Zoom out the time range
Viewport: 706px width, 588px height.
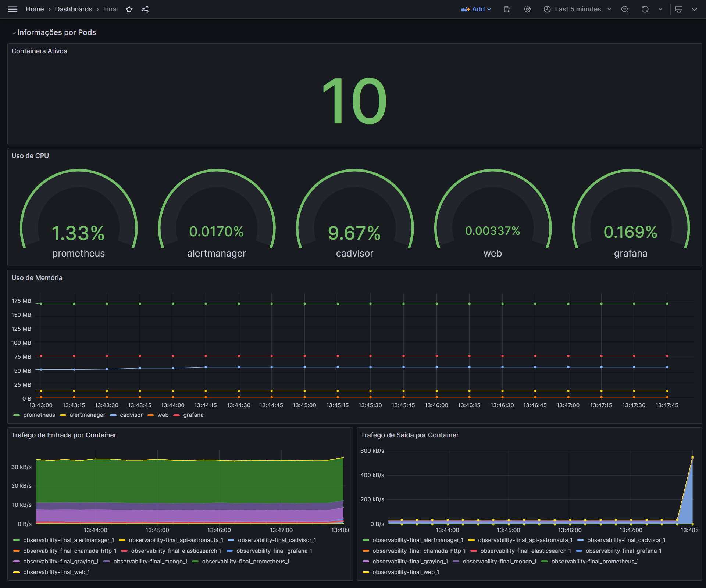[625, 9]
